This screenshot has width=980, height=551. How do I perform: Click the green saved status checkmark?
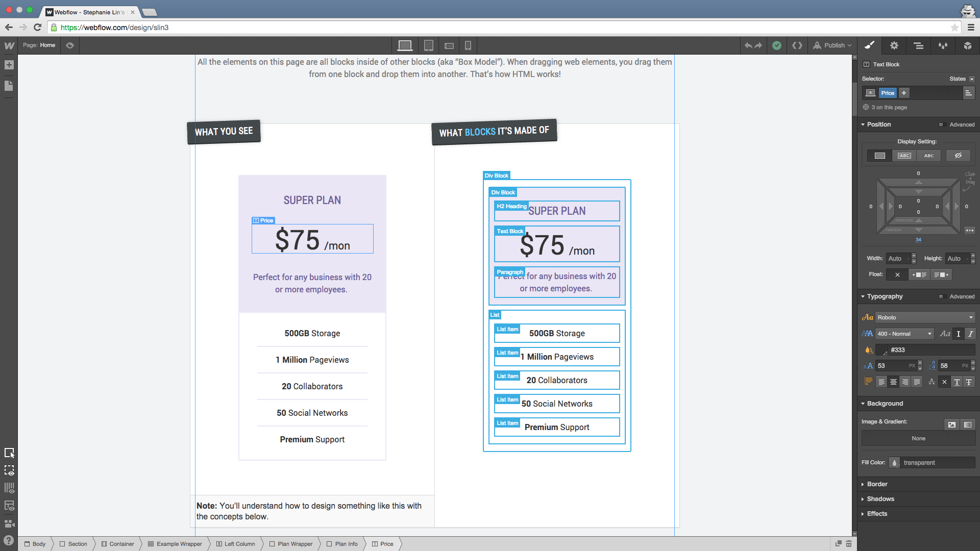click(x=777, y=45)
